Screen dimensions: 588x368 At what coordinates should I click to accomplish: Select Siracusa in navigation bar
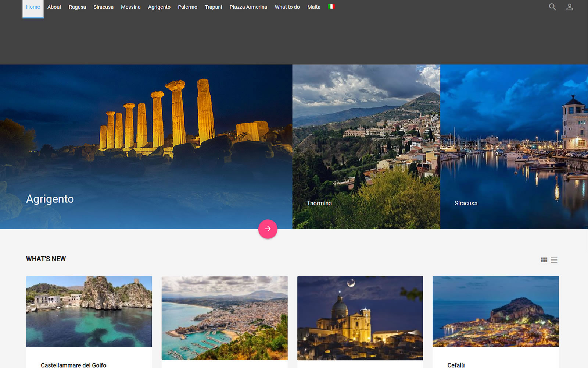(103, 7)
